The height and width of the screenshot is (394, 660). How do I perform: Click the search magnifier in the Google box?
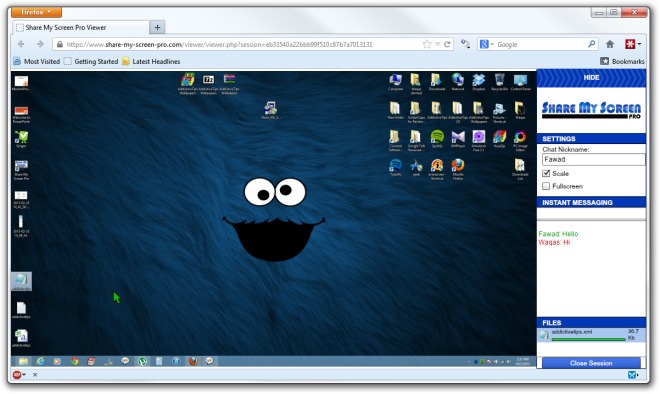click(591, 44)
